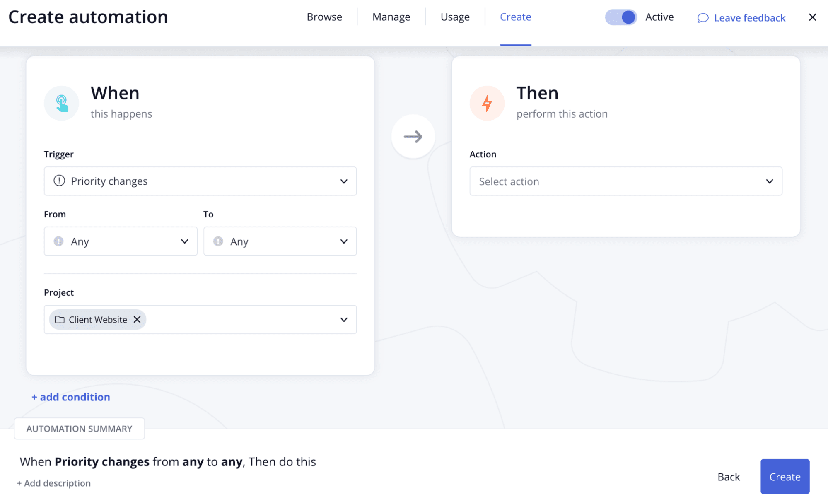Click the Back button

728,476
